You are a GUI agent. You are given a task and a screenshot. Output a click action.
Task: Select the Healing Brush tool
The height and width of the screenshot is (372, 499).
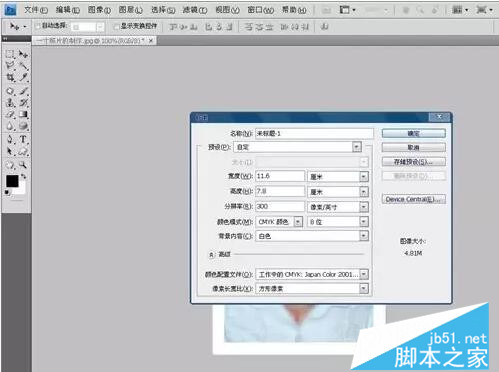(10, 91)
